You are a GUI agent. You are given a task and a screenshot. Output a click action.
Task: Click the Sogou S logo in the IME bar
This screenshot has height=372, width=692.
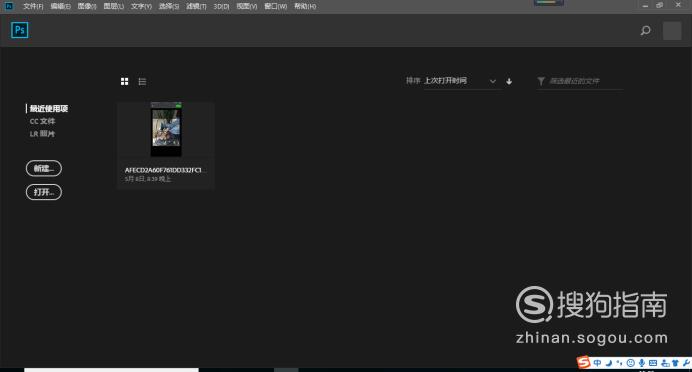pyautogui.click(x=583, y=362)
